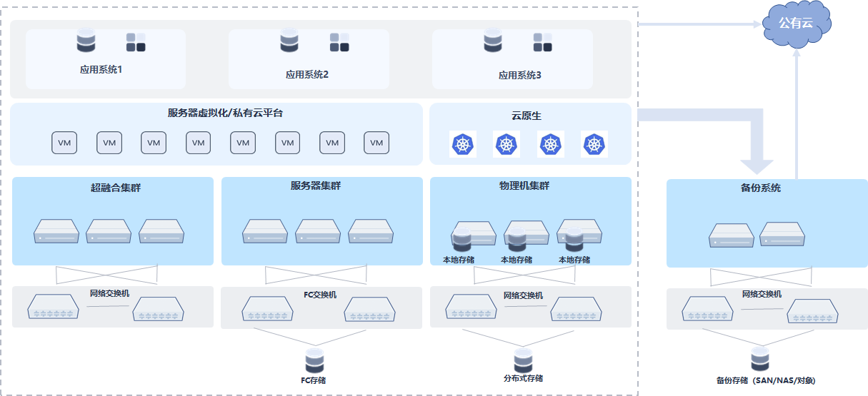Select the 应用系统2 label
Image resolution: width=868 pixels, height=396 pixels.
307,74
